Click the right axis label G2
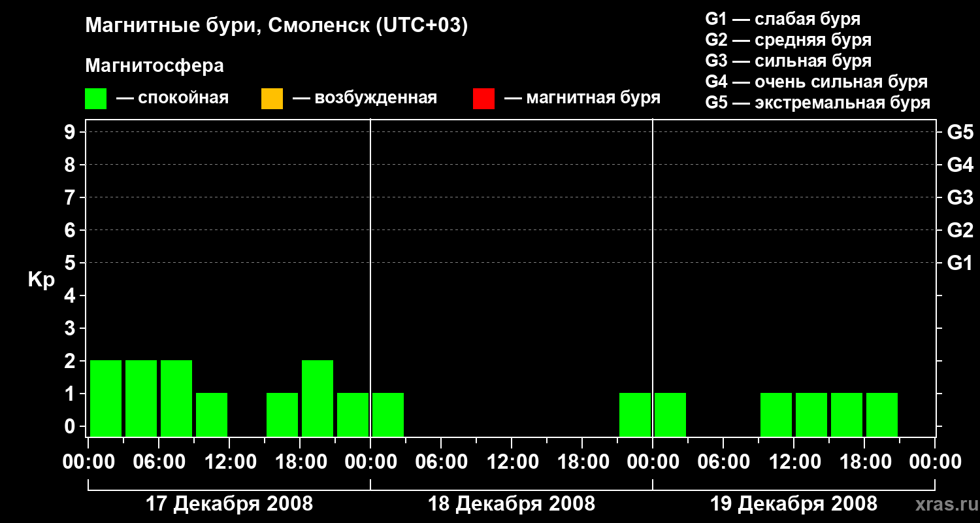The image size is (980, 523). [960, 230]
